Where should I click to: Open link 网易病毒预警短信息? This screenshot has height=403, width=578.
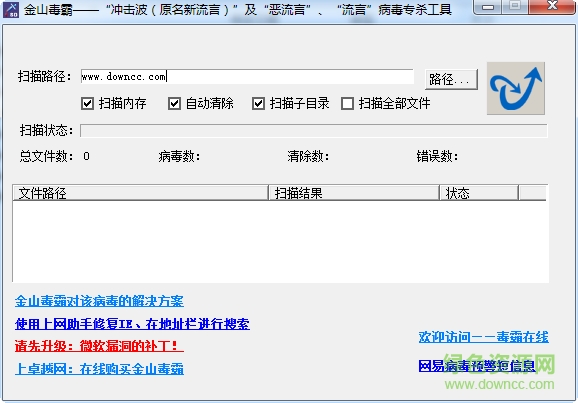(477, 366)
